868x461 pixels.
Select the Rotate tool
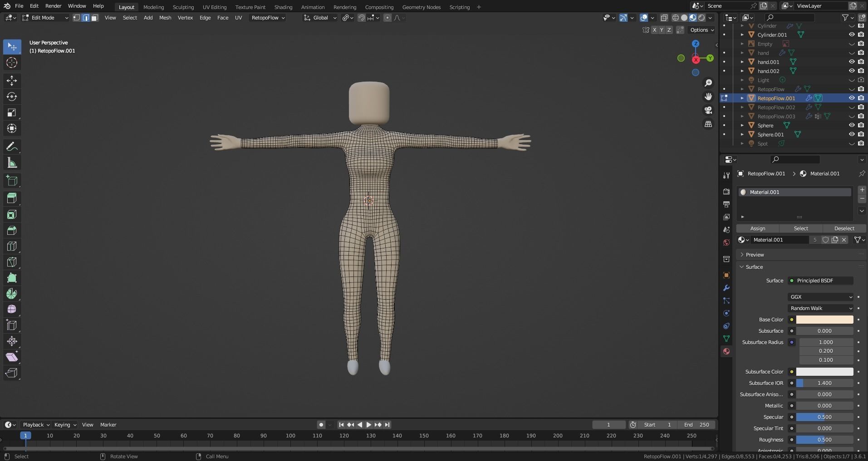[12, 97]
